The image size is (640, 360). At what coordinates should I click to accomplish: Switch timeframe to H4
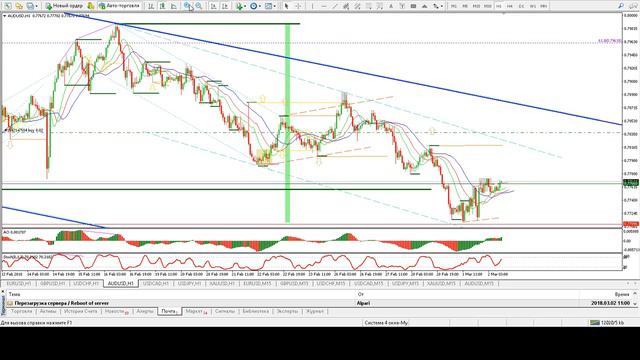[x=510, y=6]
